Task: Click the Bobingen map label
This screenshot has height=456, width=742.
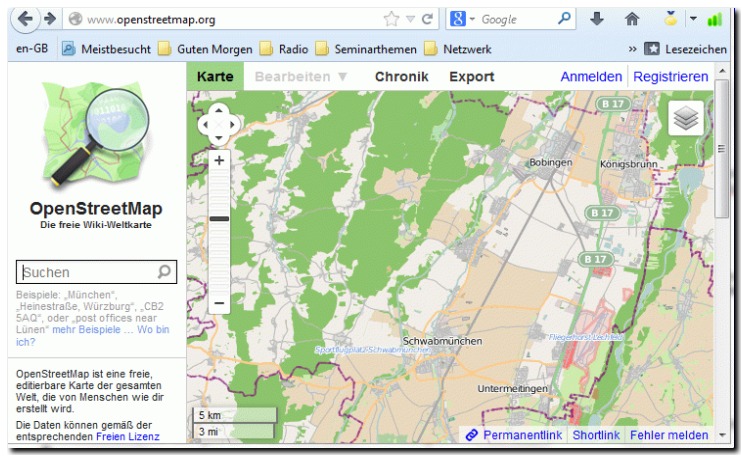Action: [x=551, y=162]
